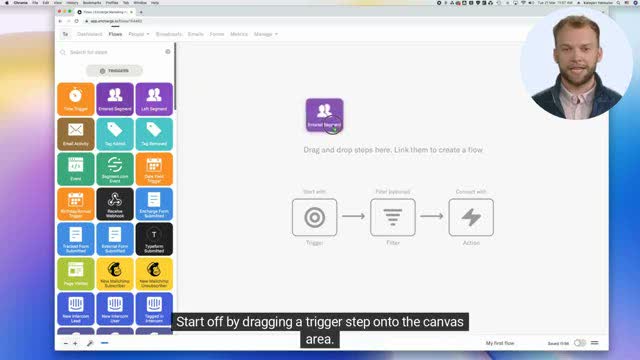The width and height of the screenshot is (640, 360).
Task: Open the Window menu in macOS menu bar
Action: click(x=140, y=2)
